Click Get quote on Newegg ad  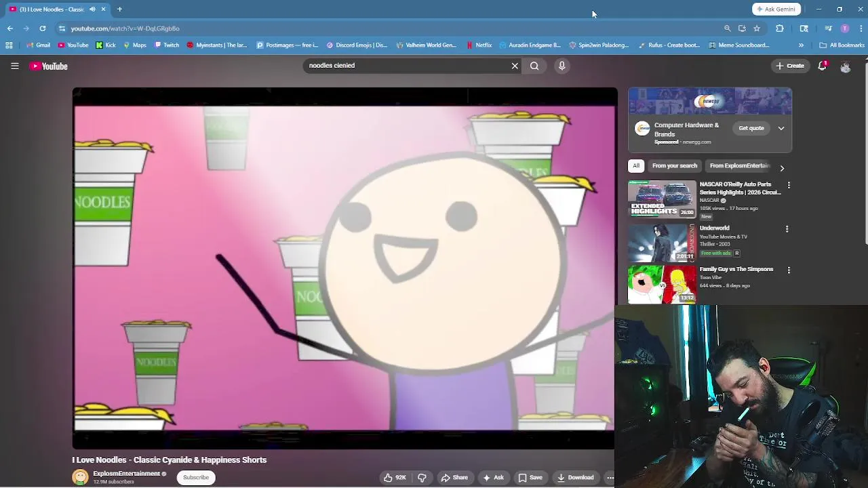(x=751, y=128)
